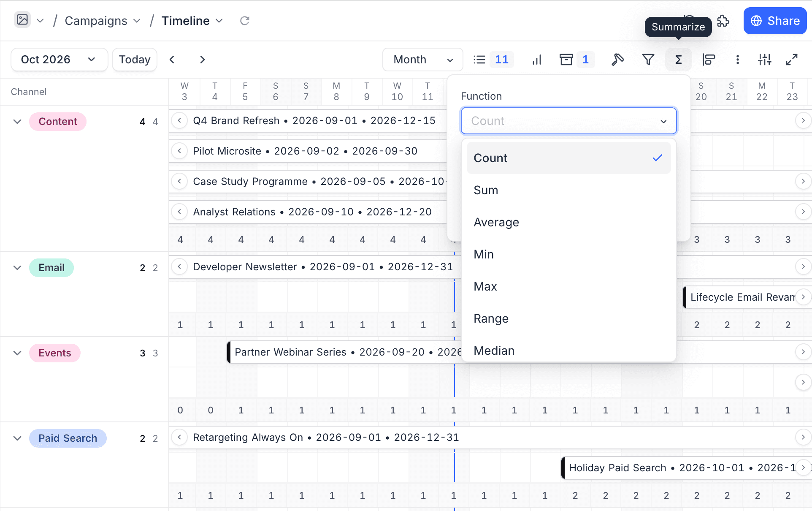Open the Function Count combo box
Viewport: 812px width, 511px height.
click(x=568, y=121)
